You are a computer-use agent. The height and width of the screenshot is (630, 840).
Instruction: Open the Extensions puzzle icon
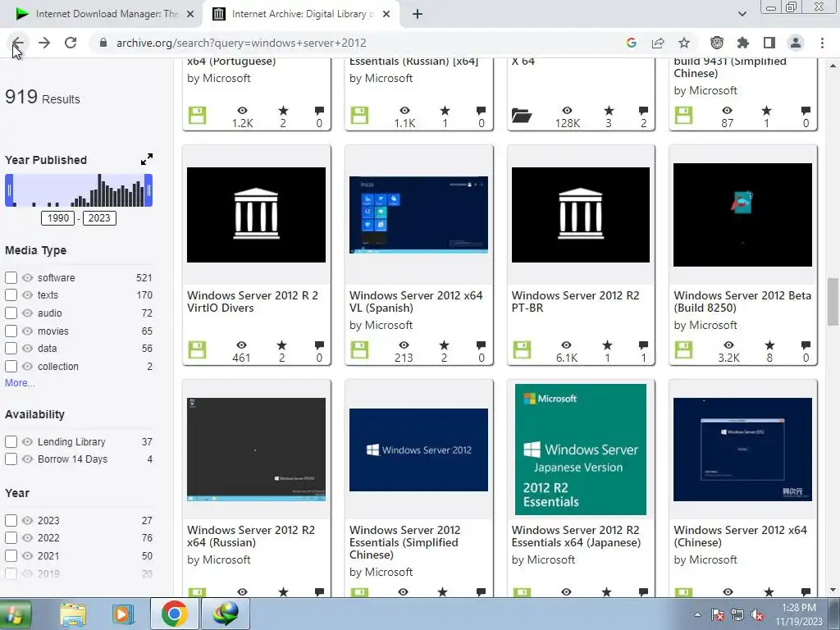tap(742, 43)
